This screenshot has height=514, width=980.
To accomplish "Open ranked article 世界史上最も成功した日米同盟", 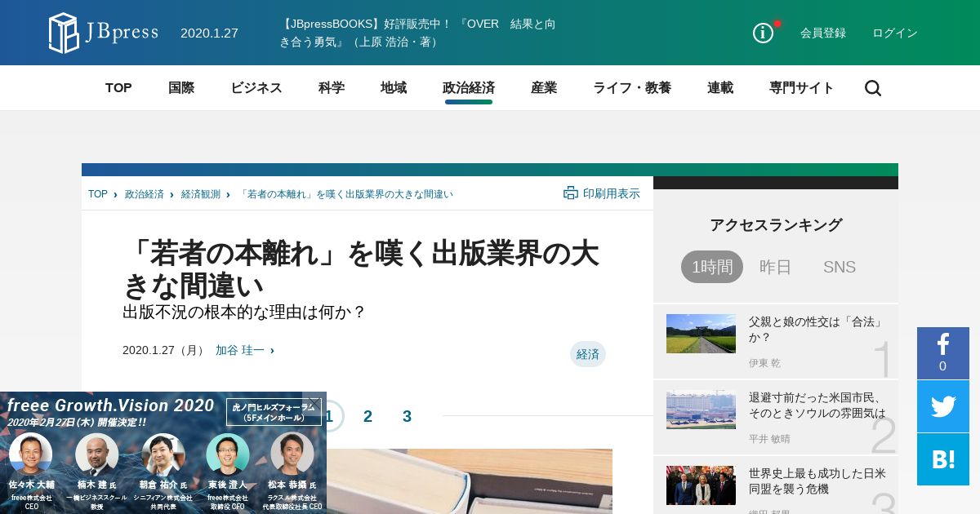I will pyautogui.click(x=817, y=481).
